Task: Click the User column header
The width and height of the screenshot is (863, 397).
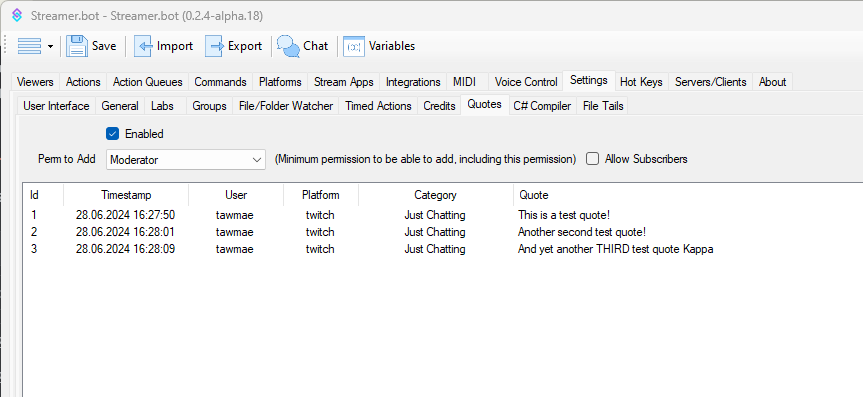Action: pos(236,195)
